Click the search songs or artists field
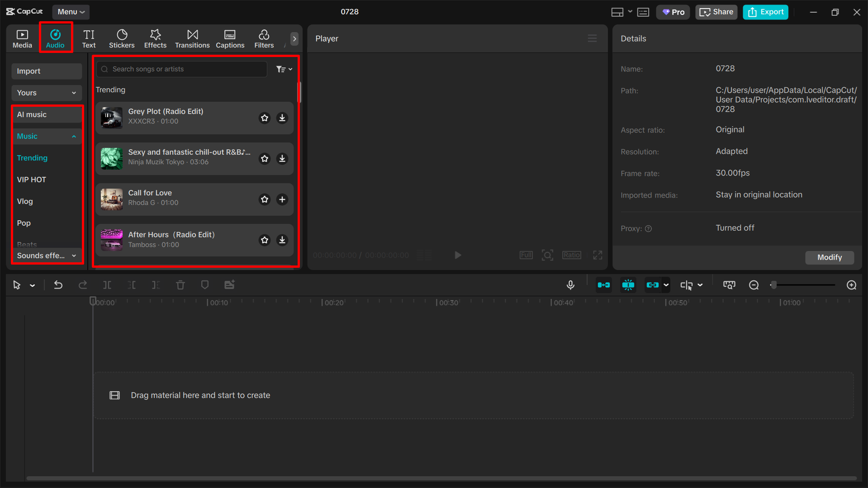The height and width of the screenshot is (488, 868). (182, 69)
